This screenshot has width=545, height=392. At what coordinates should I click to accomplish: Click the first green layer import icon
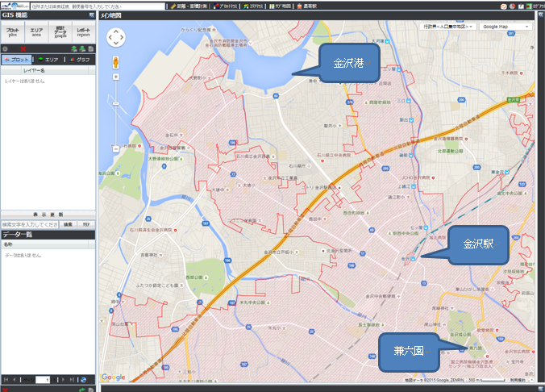pos(74,49)
